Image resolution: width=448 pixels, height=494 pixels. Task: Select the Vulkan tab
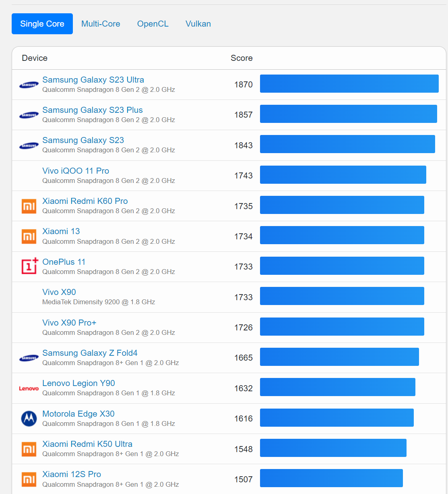pos(198,24)
